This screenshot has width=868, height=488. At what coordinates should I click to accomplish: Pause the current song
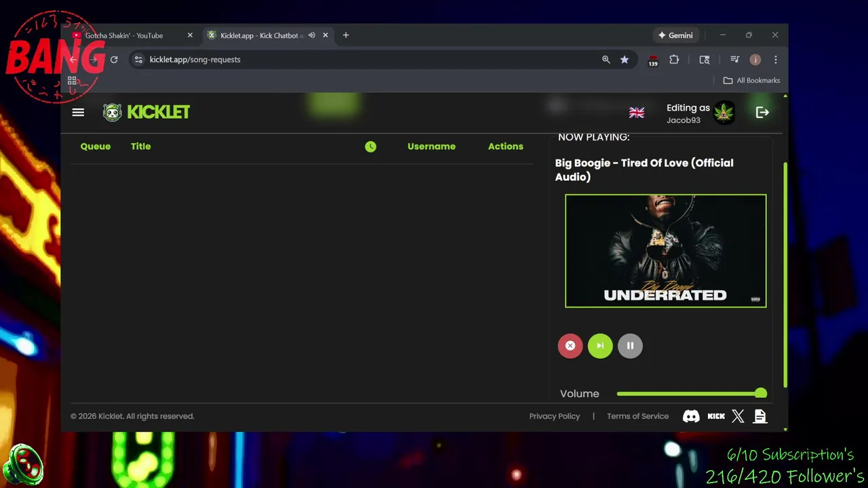(x=630, y=346)
